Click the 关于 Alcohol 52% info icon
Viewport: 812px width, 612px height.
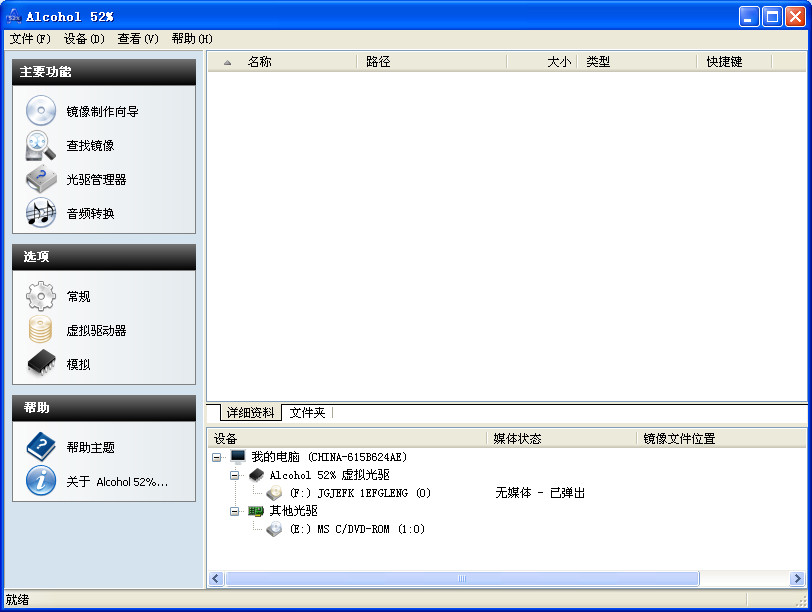pos(41,480)
